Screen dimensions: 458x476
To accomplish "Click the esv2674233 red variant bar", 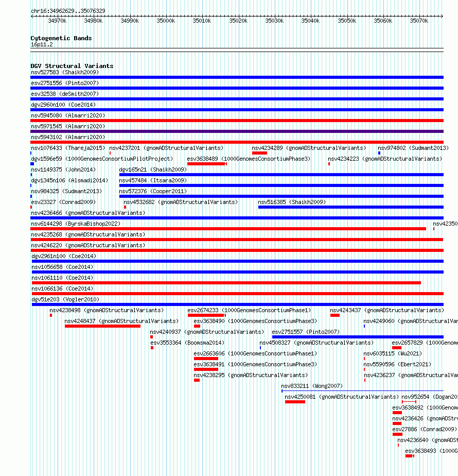I will (206, 315).
